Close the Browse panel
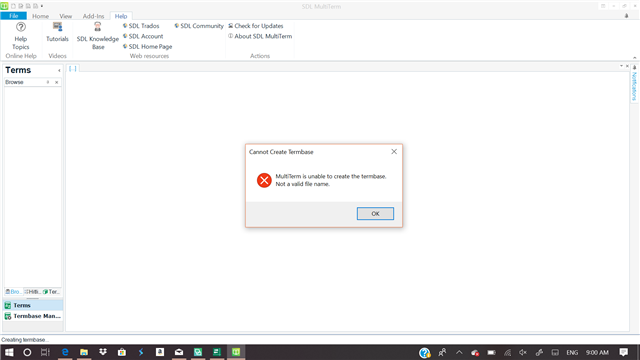The height and width of the screenshot is (360, 640). (57, 82)
